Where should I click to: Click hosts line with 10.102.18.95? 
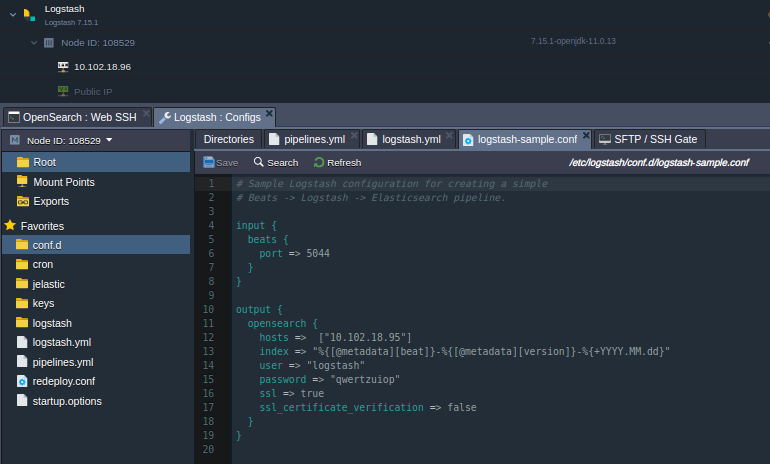(x=335, y=337)
